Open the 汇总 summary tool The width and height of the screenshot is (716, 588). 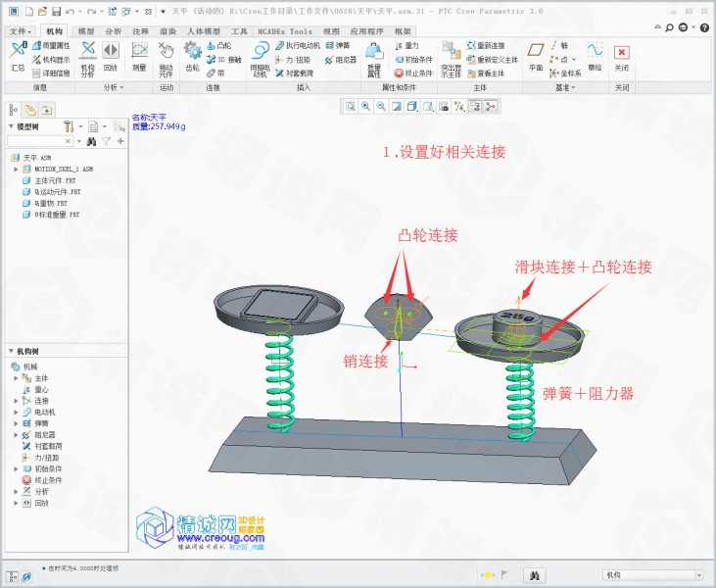[x=18, y=57]
